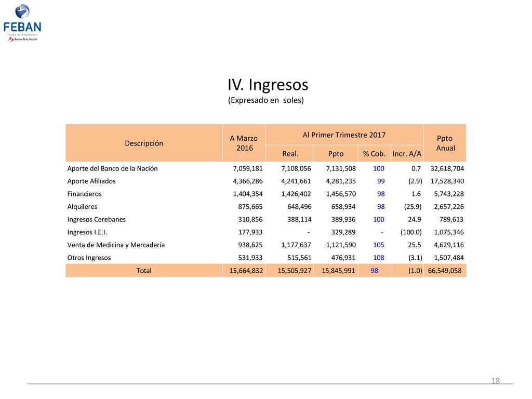
Task: Click total value 15,505,927
Action: (x=294, y=271)
